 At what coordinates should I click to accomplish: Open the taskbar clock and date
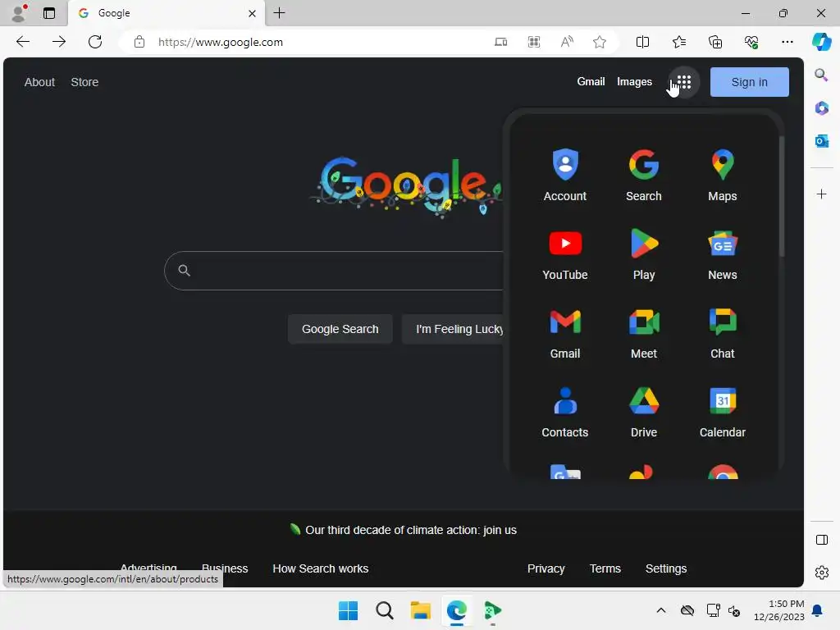point(778,610)
